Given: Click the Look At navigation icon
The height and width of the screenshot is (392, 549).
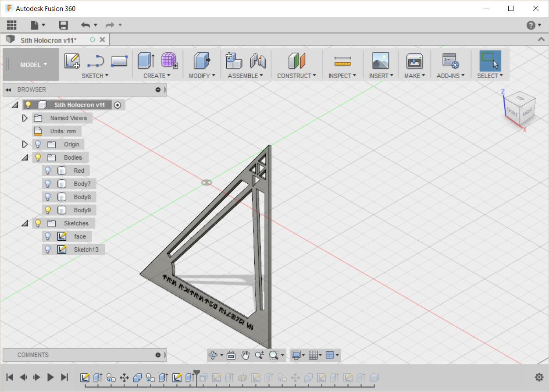Looking at the screenshot, I should click(x=231, y=355).
